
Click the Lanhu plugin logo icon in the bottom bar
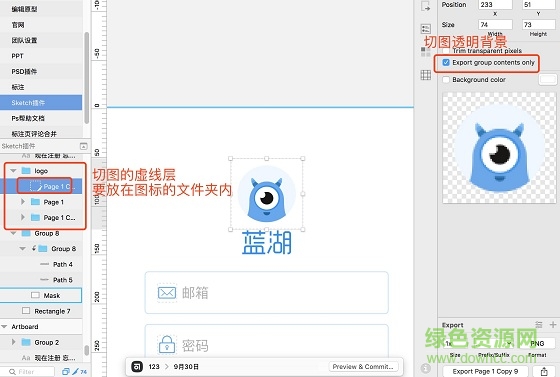tap(137, 367)
